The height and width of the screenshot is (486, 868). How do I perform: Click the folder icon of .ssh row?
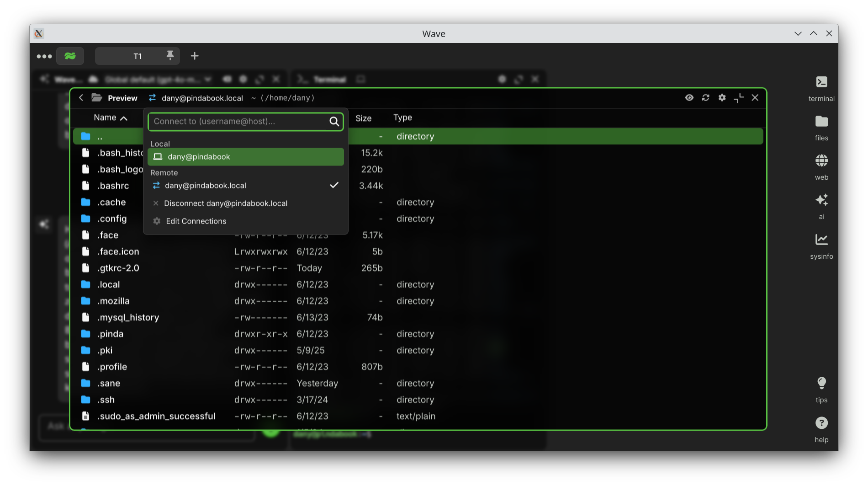(x=85, y=400)
